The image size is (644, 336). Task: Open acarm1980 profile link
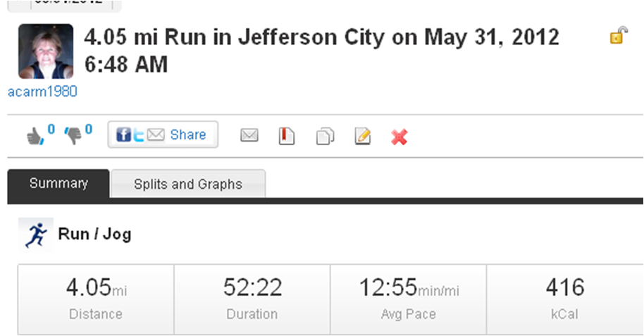coord(42,92)
